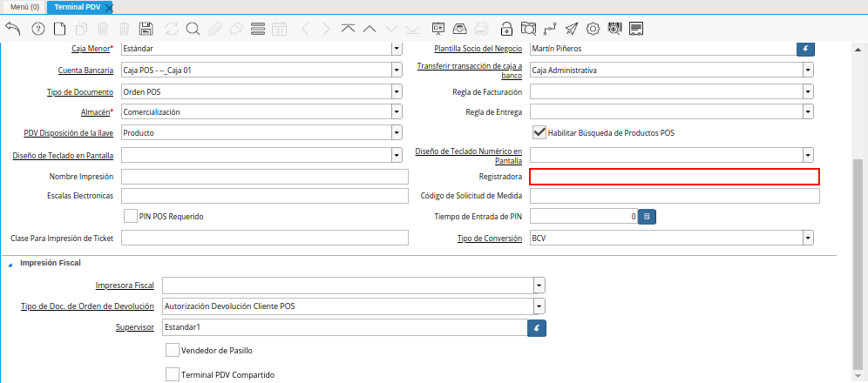Image resolution: width=868 pixels, height=383 pixels.
Task: Go to previous record with up chevron
Action: pyautogui.click(x=370, y=29)
